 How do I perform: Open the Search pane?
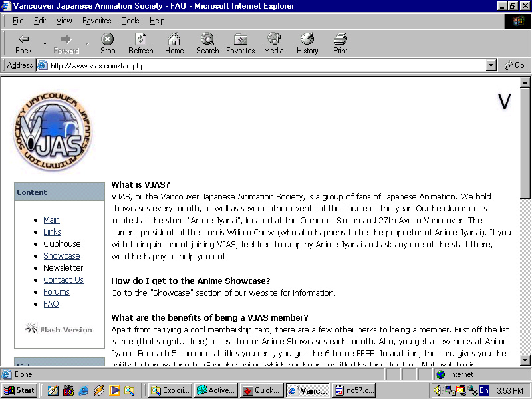pyautogui.click(x=207, y=44)
